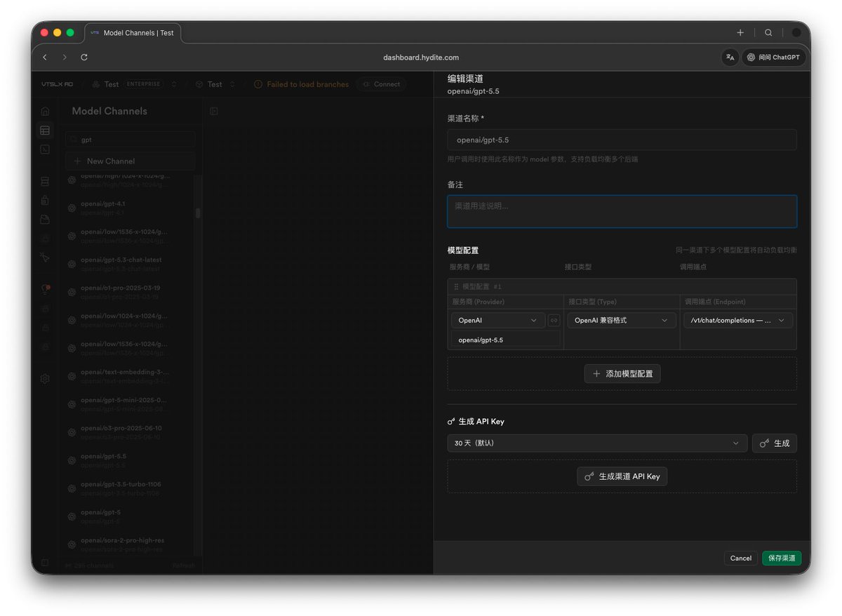Open the Home icon in the sidebar
The image size is (842, 616).
coord(45,111)
